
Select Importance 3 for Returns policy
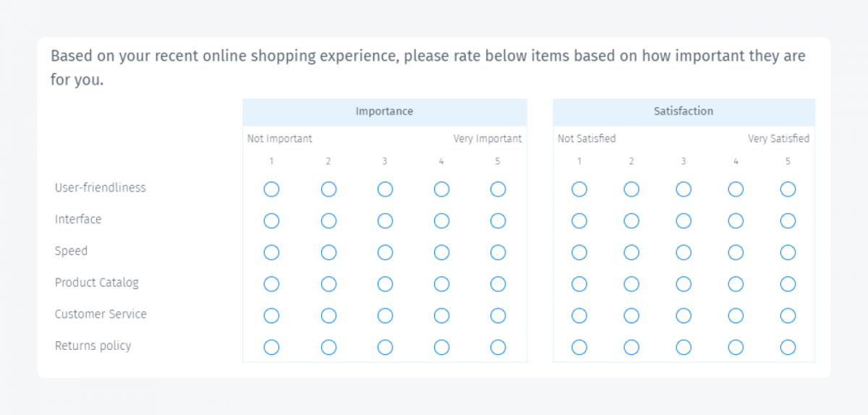385,347
